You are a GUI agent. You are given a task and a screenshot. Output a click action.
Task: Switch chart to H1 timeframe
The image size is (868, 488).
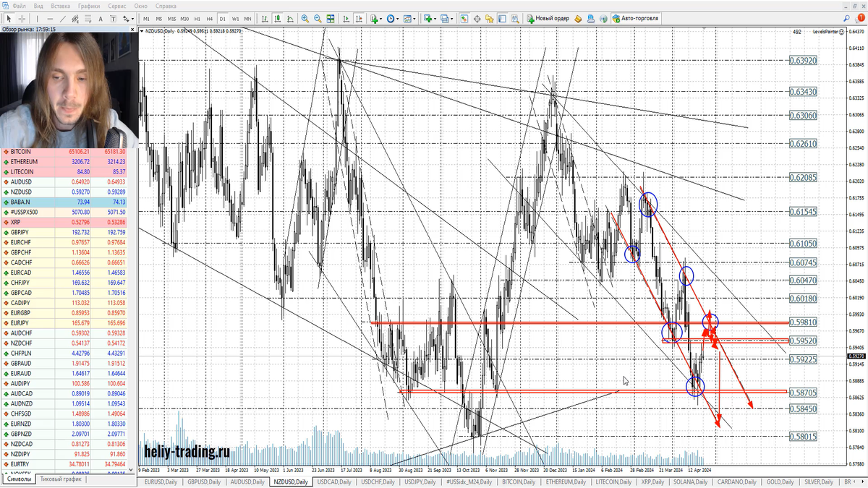(197, 18)
